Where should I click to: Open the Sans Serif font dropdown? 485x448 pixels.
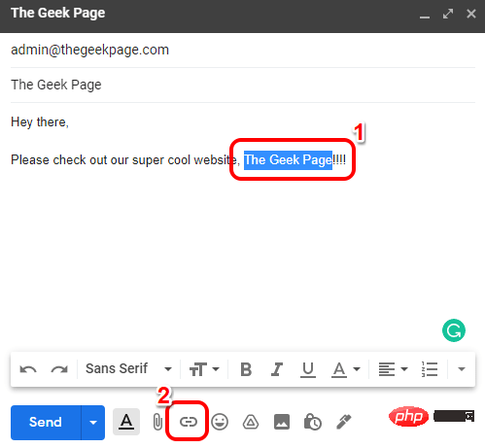pos(128,368)
